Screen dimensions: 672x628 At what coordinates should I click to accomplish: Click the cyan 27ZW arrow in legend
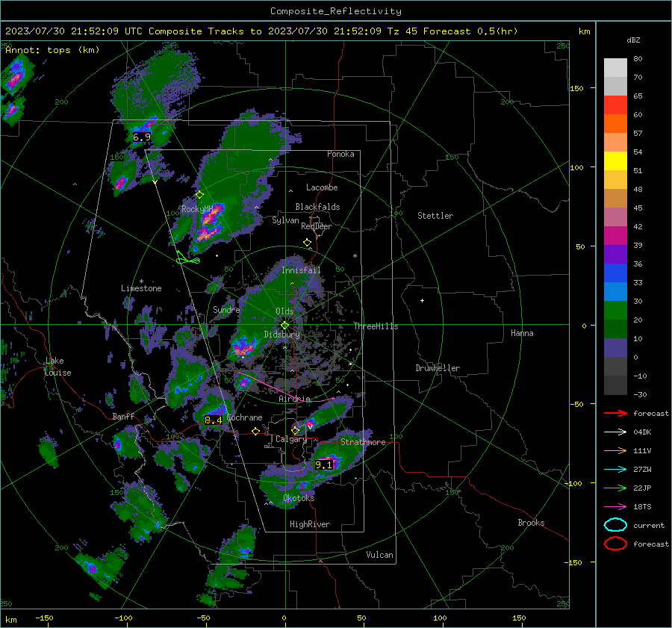click(x=615, y=470)
